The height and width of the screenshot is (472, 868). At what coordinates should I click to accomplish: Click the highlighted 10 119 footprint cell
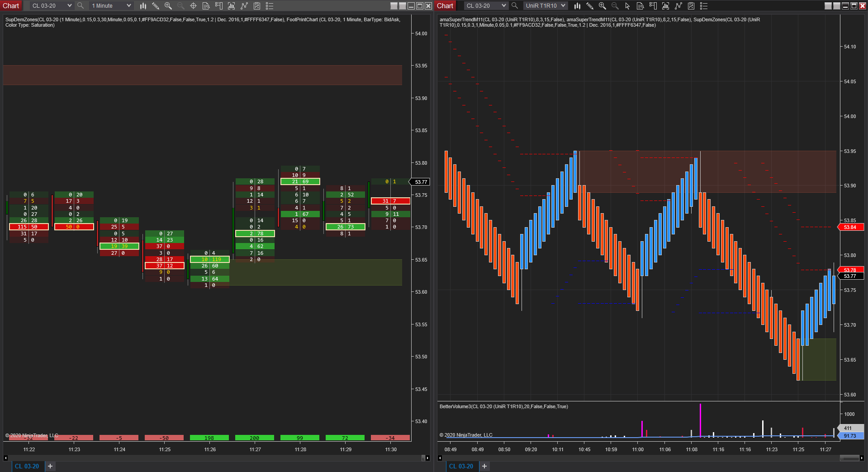(210, 259)
